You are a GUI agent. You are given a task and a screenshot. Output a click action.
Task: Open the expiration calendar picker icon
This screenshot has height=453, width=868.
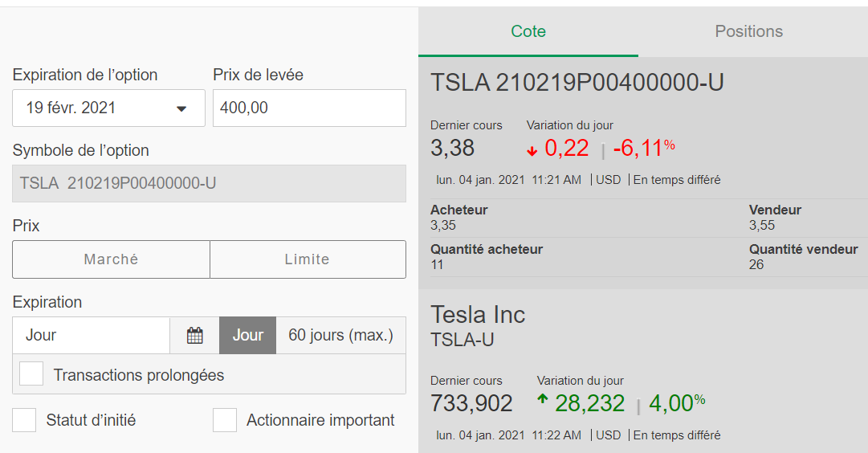pos(195,336)
